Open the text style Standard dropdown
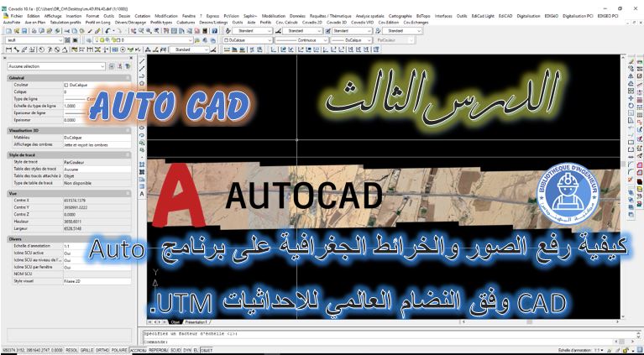The width and height of the screenshot is (644, 355). pyautogui.click(x=252, y=31)
